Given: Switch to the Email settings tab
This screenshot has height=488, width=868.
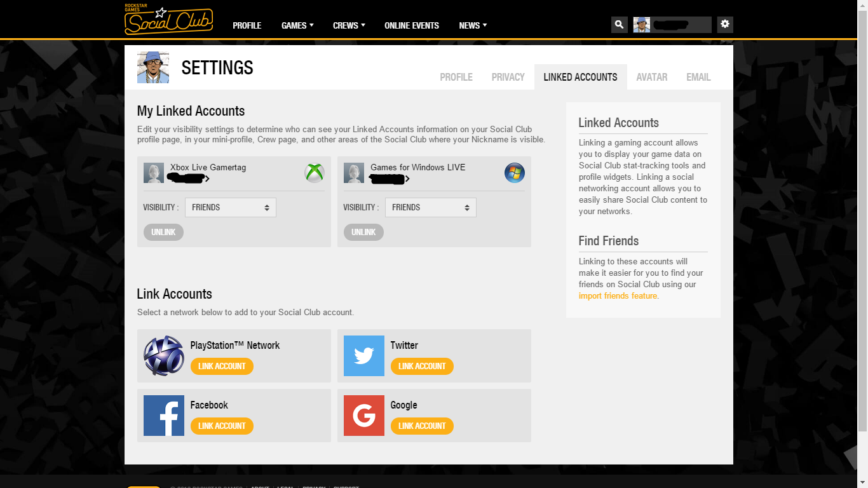Looking at the screenshot, I should (698, 77).
